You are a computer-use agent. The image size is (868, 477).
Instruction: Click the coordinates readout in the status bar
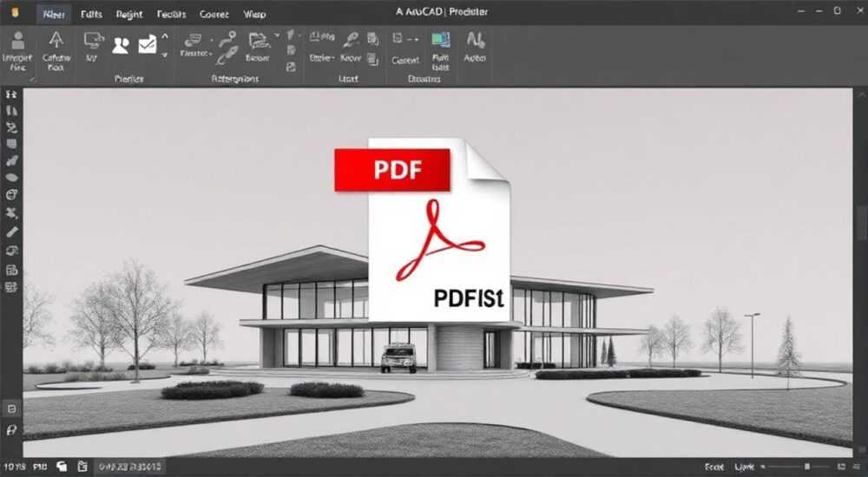[130, 467]
